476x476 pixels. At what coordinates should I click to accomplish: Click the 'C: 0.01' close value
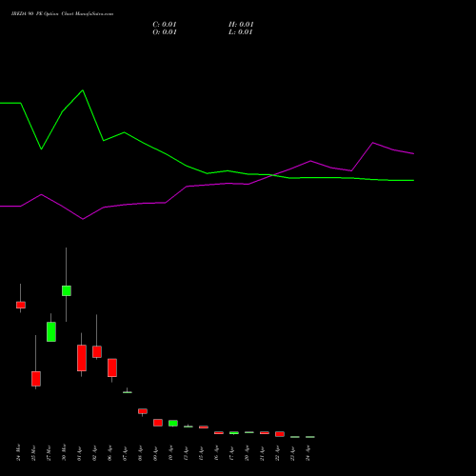165,25
